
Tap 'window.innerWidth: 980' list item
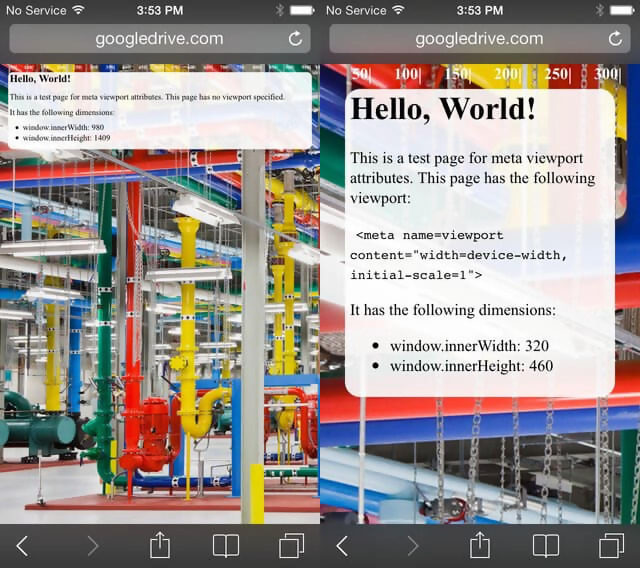(x=63, y=127)
